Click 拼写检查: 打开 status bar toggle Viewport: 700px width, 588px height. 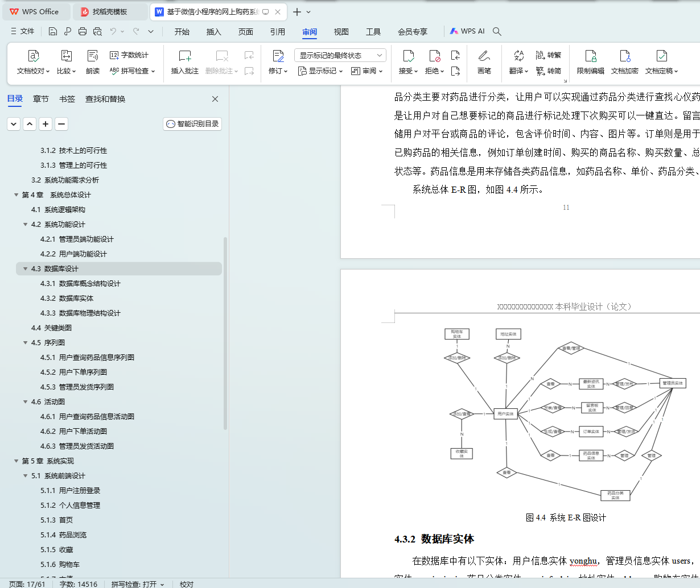tap(138, 584)
